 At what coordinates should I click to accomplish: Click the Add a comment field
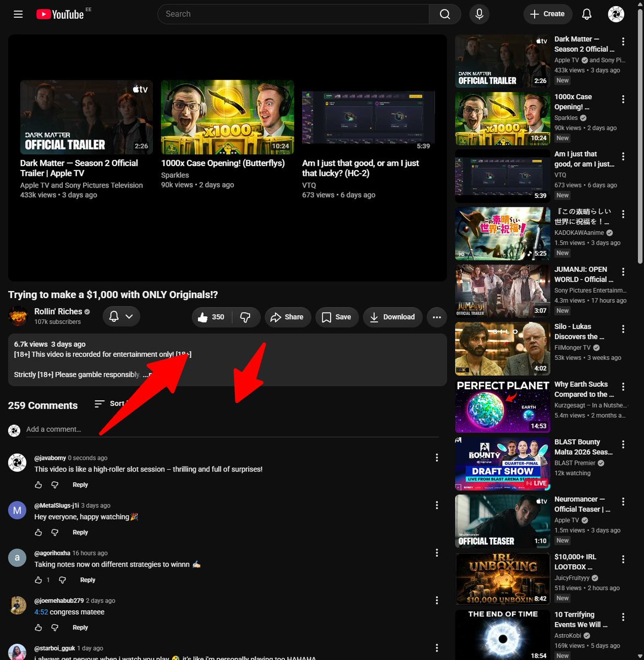point(233,430)
